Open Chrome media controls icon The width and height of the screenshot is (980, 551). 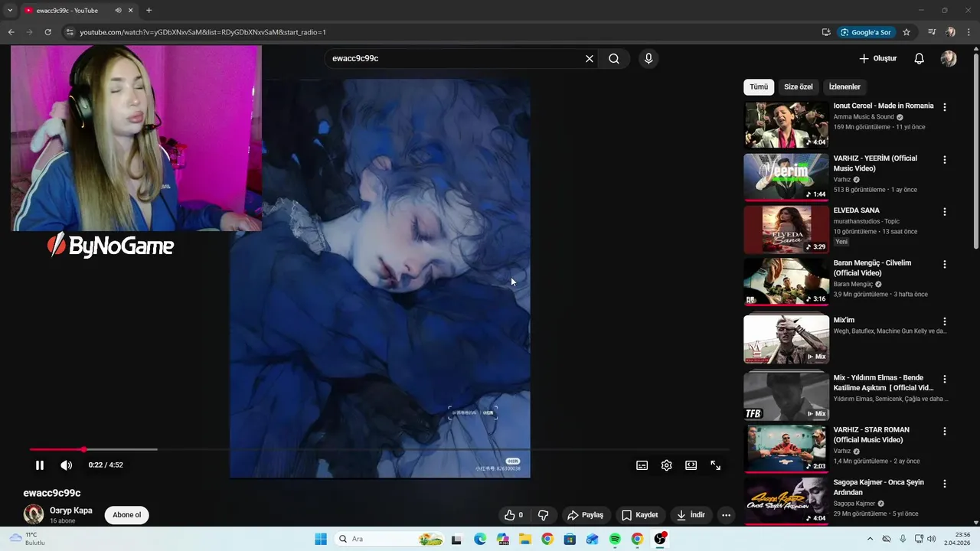[x=931, y=32]
